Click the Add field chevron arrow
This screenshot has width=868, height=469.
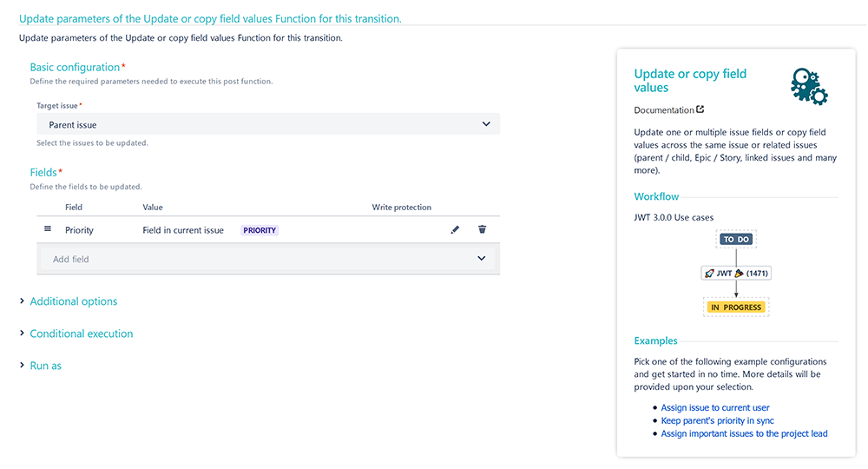coord(482,259)
